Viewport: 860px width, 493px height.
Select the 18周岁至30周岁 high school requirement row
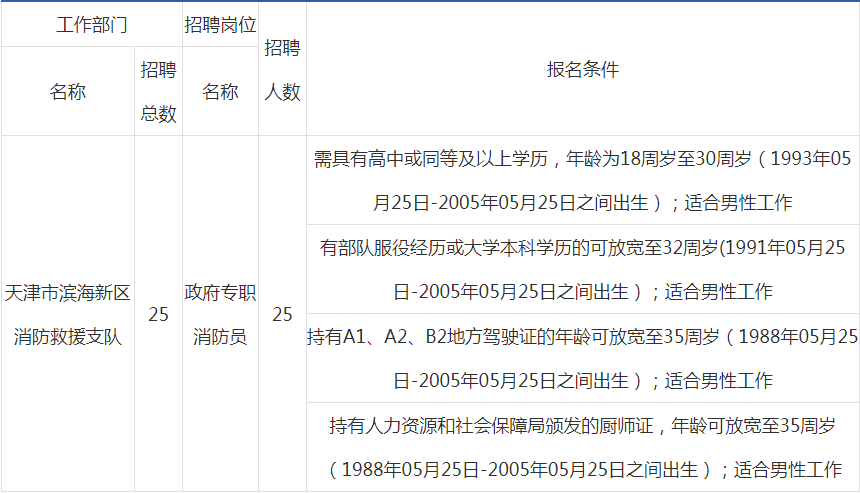pos(582,180)
